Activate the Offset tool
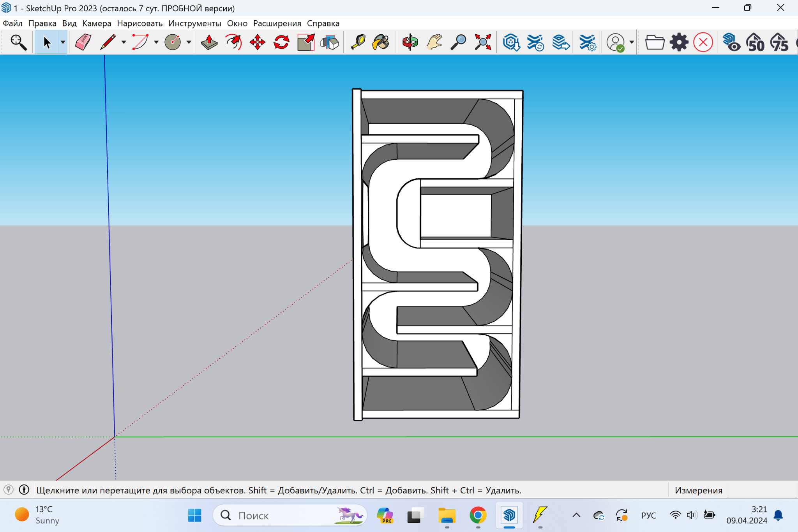This screenshot has width=798, height=532. coord(233,42)
